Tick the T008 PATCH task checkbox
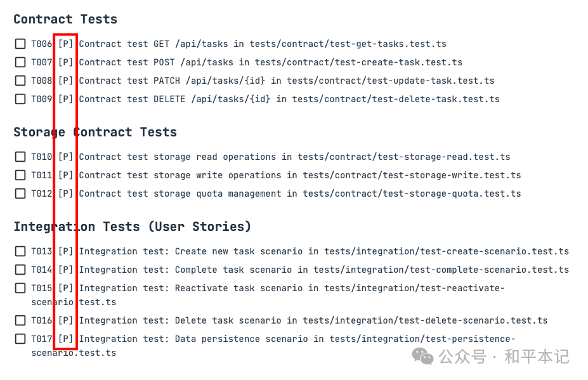This screenshot has width=588, height=380. [20, 81]
